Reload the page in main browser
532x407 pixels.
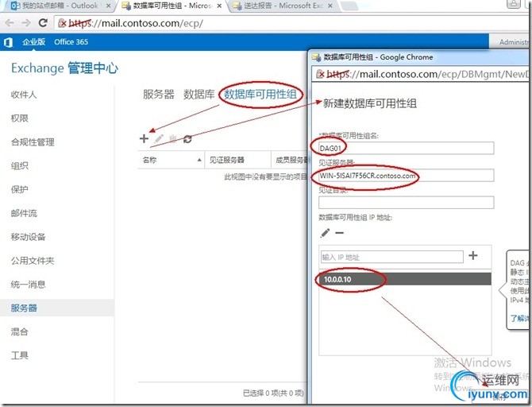coord(43,23)
